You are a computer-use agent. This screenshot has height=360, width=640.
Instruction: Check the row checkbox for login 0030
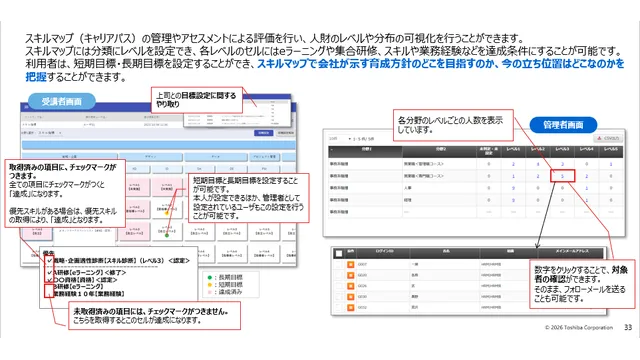pyautogui.click(x=338, y=297)
